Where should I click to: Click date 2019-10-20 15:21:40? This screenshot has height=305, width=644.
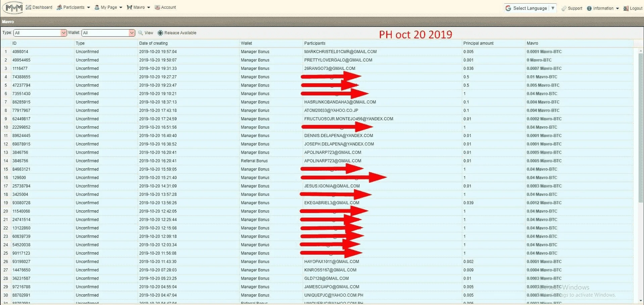point(158,178)
